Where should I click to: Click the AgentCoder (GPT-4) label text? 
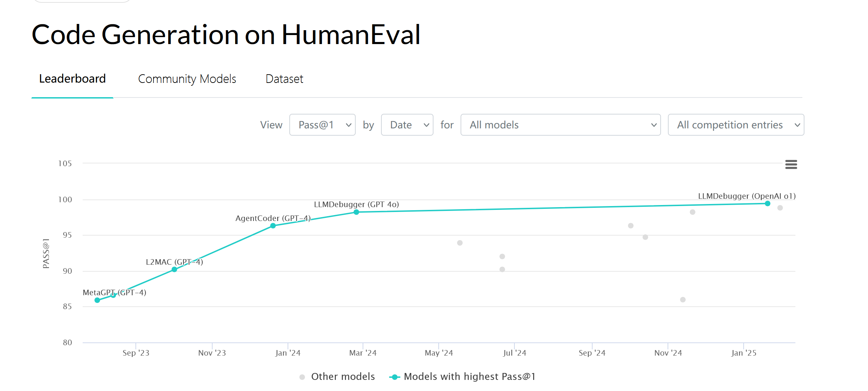point(272,218)
